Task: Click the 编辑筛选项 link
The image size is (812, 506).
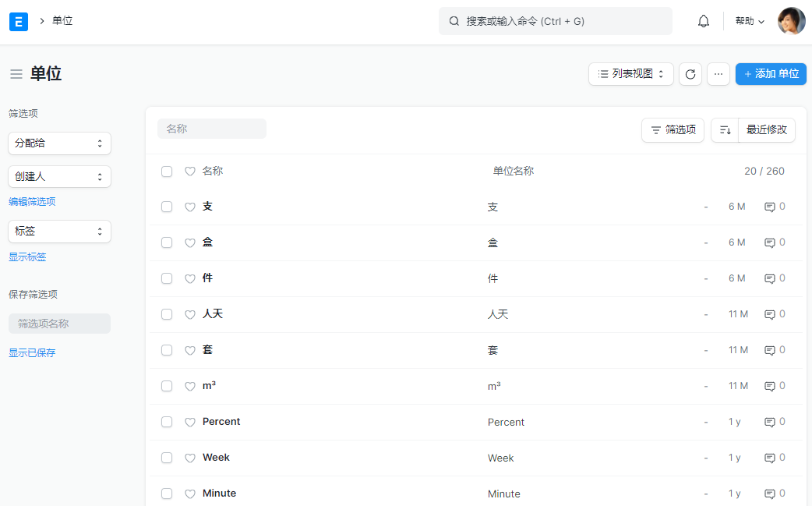Action: [x=32, y=202]
